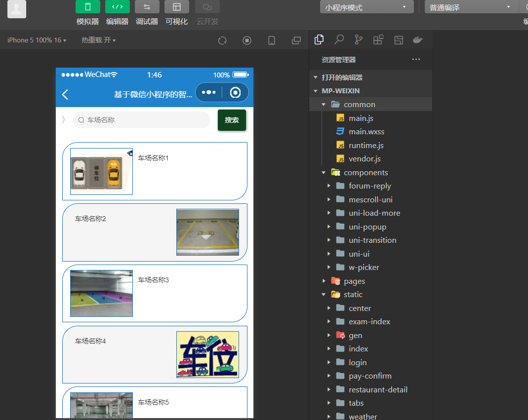Go back with the mini program back arrow
This screenshot has height=420, width=528.
65,95
